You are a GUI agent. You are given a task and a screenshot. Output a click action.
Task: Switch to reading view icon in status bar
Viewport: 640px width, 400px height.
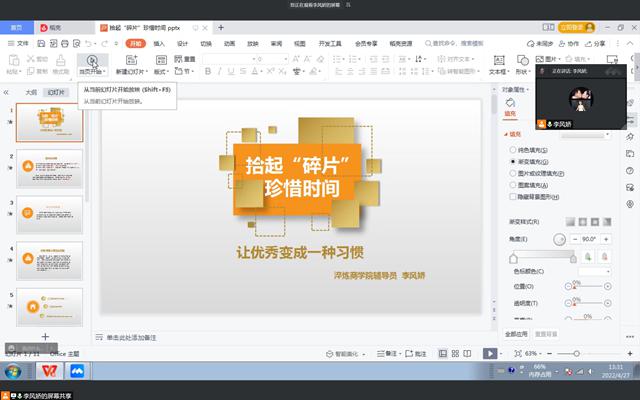[467, 353]
